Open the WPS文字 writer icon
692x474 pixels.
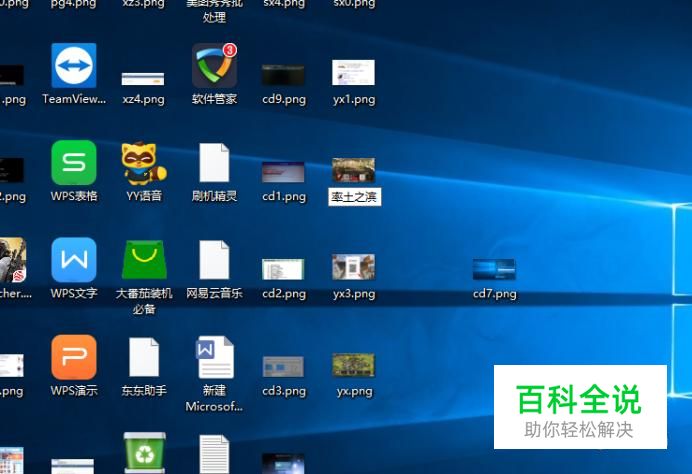(74, 260)
